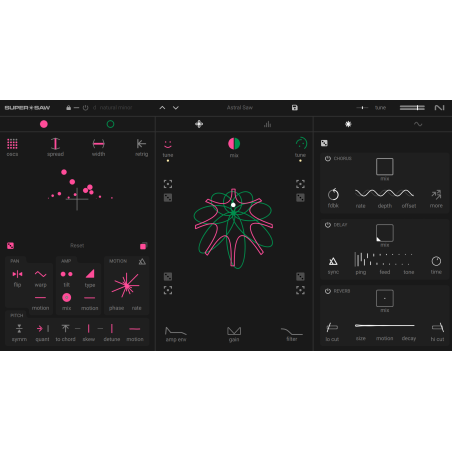The width and height of the screenshot is (452, 452).
Task: Save the preset with the floppy disk icon
Action: click(x=295, y=108)
